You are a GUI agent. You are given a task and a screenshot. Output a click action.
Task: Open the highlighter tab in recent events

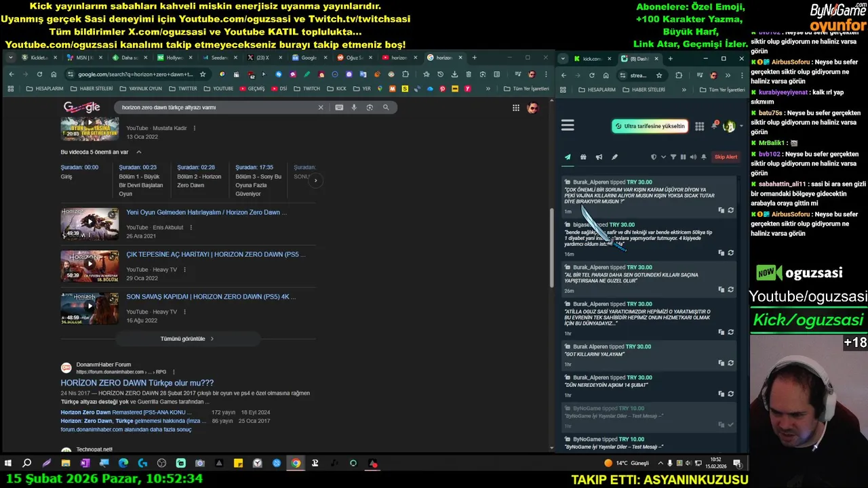coord(614,157)
